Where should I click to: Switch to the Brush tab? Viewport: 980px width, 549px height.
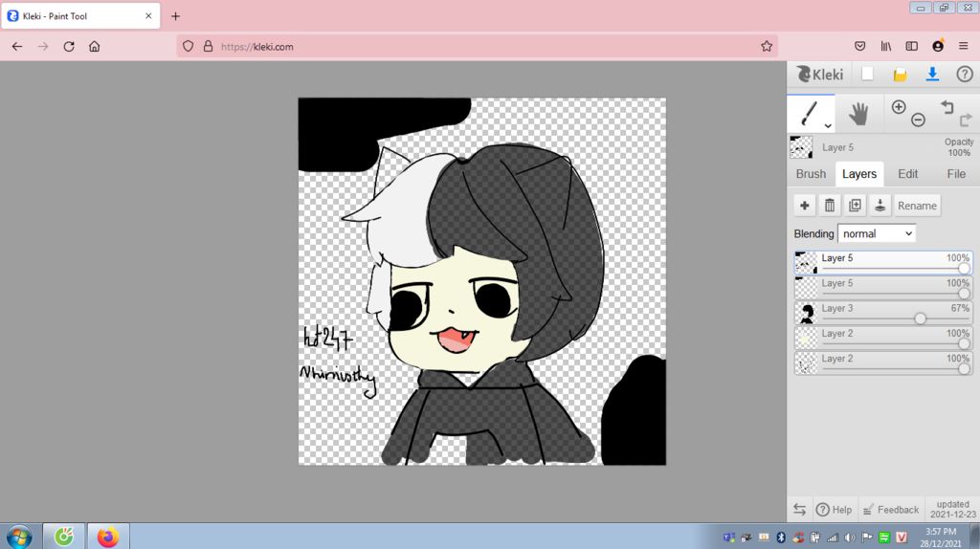[x=811, y=174]
